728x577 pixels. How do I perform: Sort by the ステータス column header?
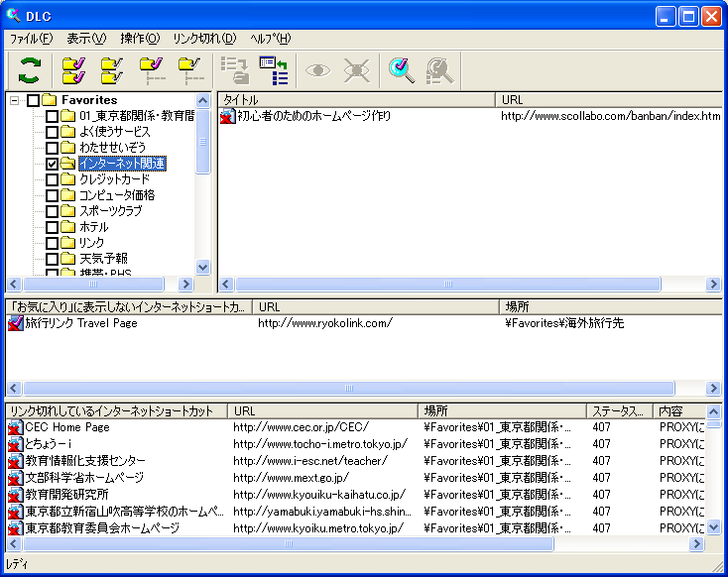click(618, 410)
